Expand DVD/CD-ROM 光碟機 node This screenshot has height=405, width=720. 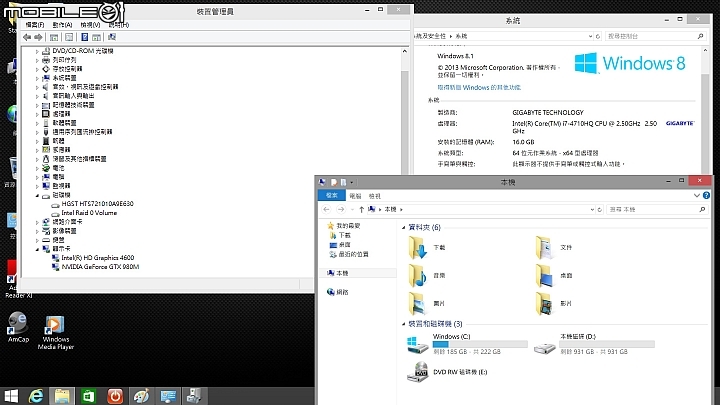(37, 51)
